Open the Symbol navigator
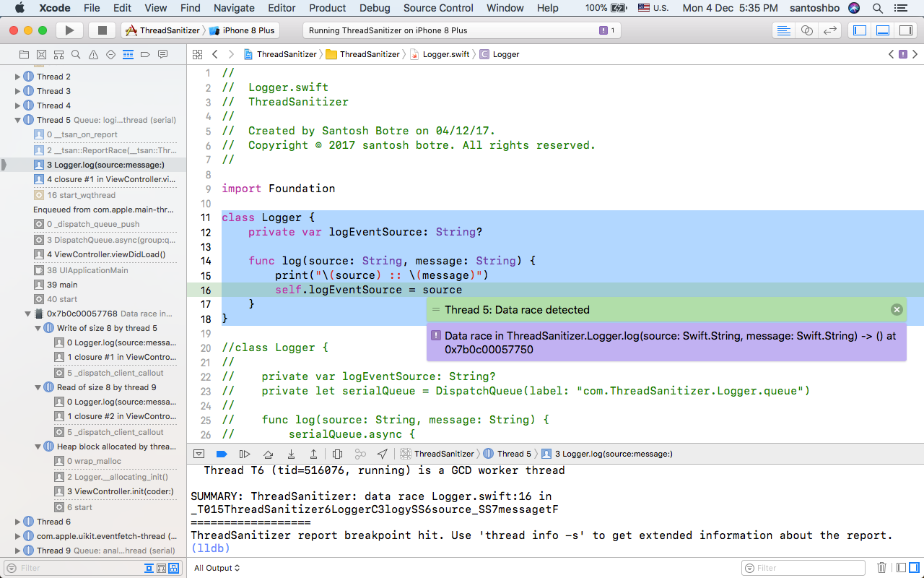 (58, 54)
